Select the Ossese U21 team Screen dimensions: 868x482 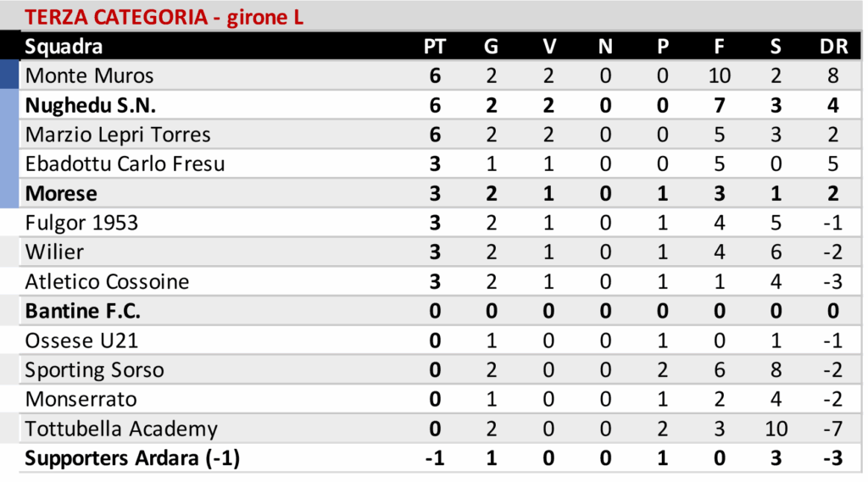point(81,341)
